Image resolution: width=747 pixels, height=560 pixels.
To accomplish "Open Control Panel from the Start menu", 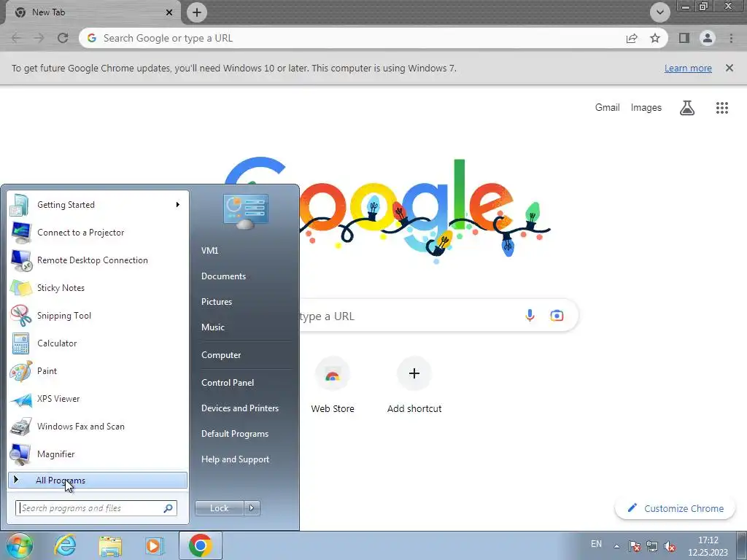I will click(245, 382).
